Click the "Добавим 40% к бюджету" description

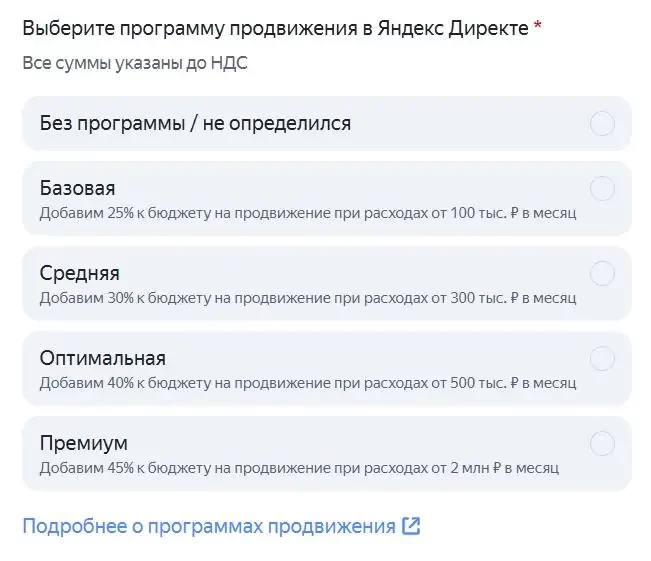coord(308,383)
